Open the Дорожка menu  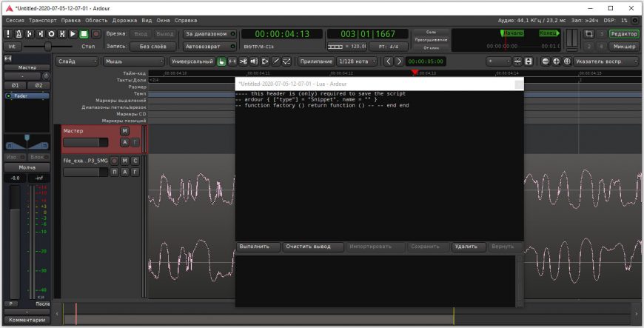124,20
